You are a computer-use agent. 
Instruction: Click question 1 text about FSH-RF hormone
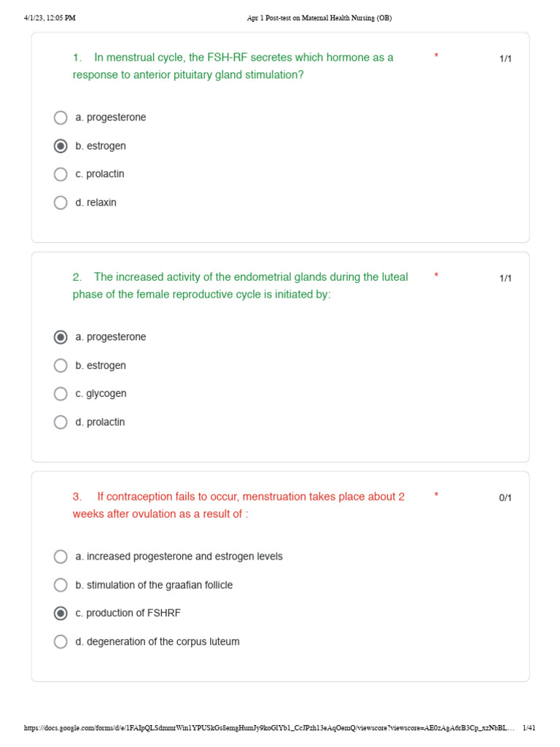233,66
